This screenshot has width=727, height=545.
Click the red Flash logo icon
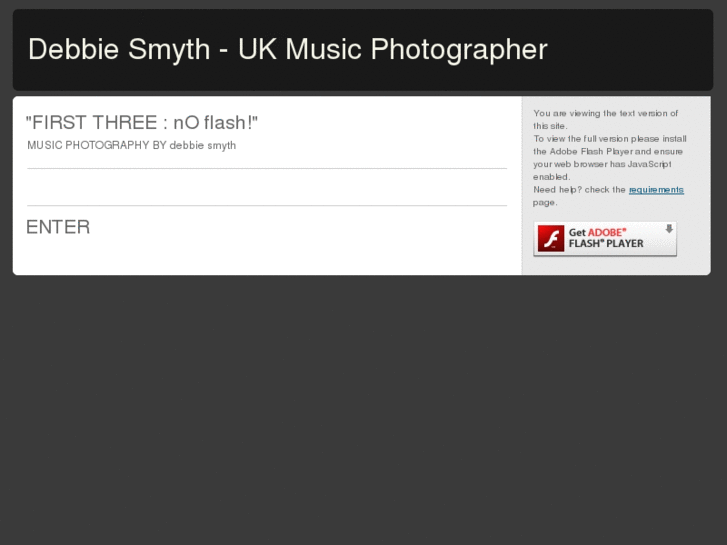click(551, 238)
